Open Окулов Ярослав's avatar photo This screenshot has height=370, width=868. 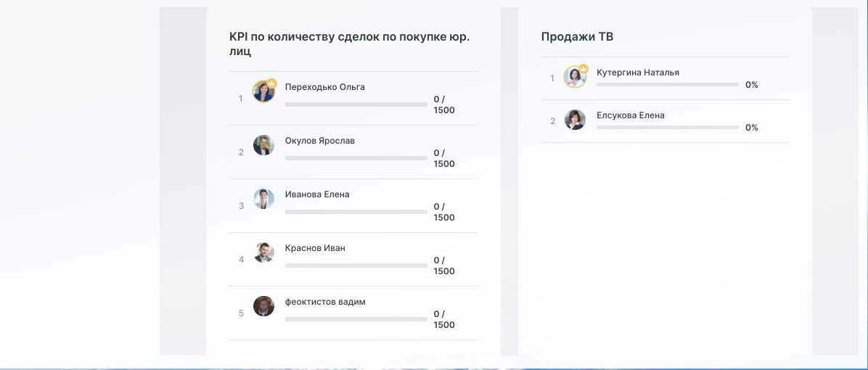point(263,145)
